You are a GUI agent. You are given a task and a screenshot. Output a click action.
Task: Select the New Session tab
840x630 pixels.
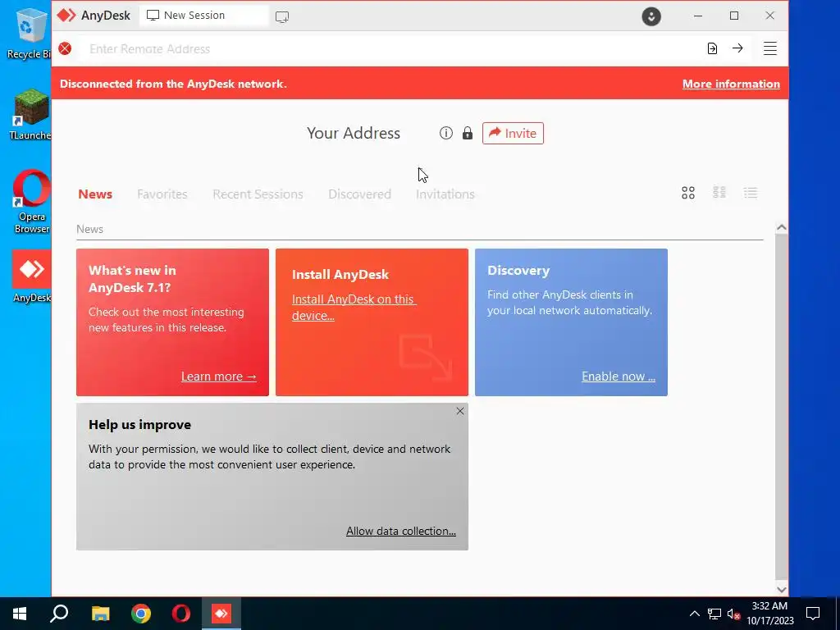pyautogui.click(x=203, y=16)
